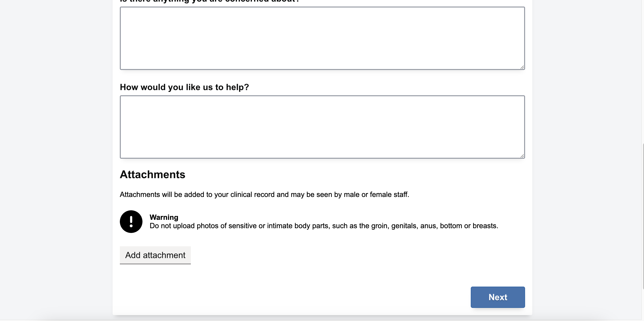Click the word 'help?' in the question label
Image resolution: width=644 pixels, height=321 pixels.
pyautogui.click(x=237, y=87)
